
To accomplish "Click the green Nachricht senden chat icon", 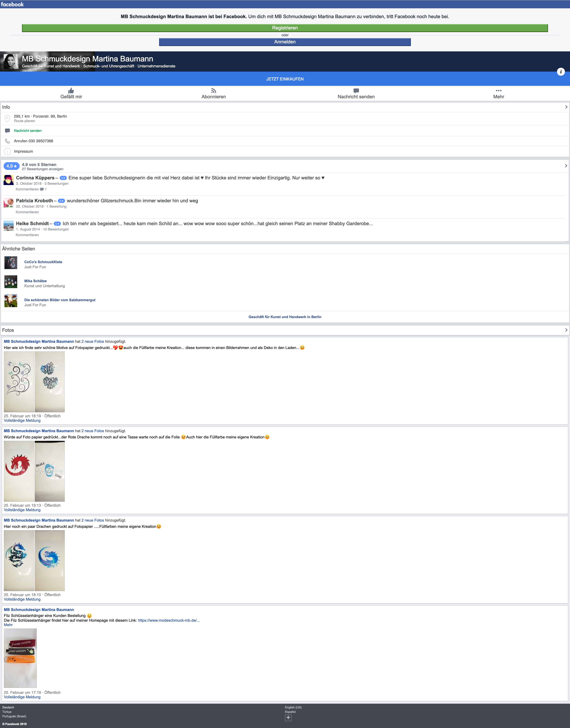I will point(7,131).
